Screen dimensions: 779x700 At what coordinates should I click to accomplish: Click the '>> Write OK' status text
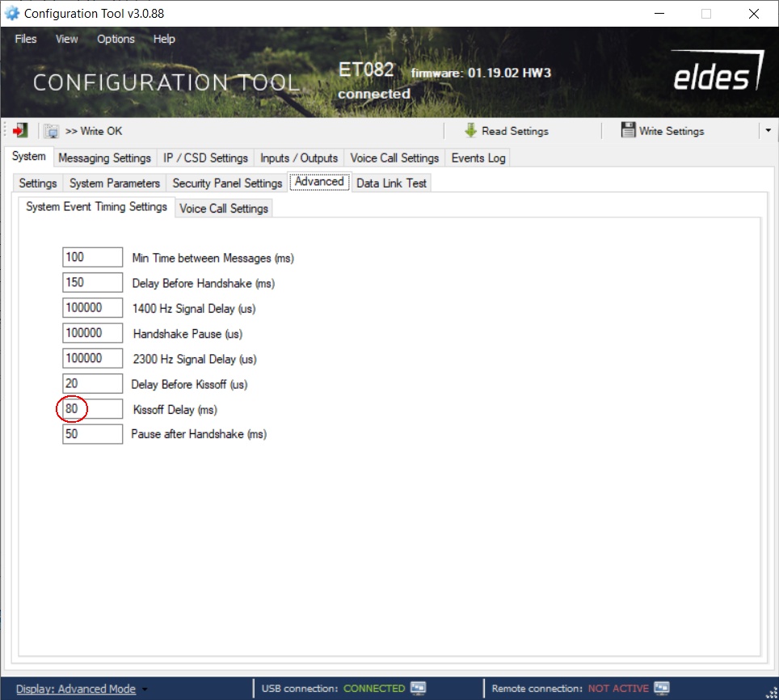(x=94, y=131)
